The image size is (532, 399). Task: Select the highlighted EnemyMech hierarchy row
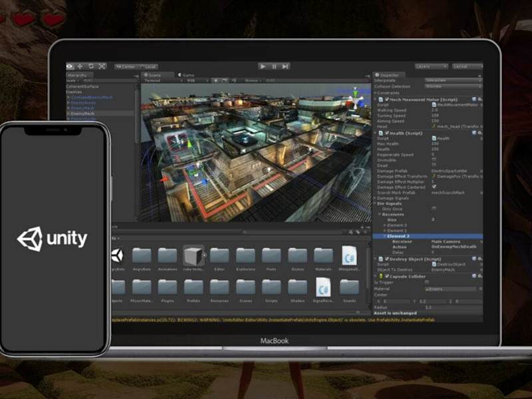[100, 114]
